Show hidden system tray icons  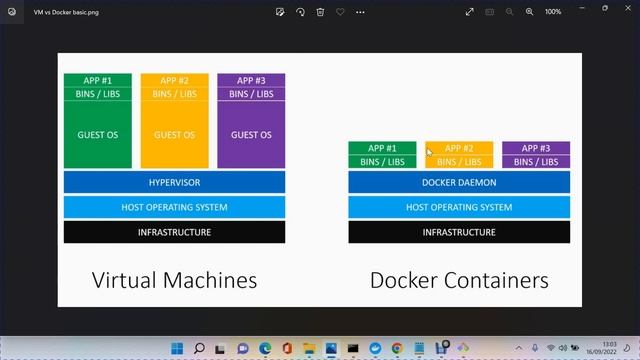click(x=519, y=348)
